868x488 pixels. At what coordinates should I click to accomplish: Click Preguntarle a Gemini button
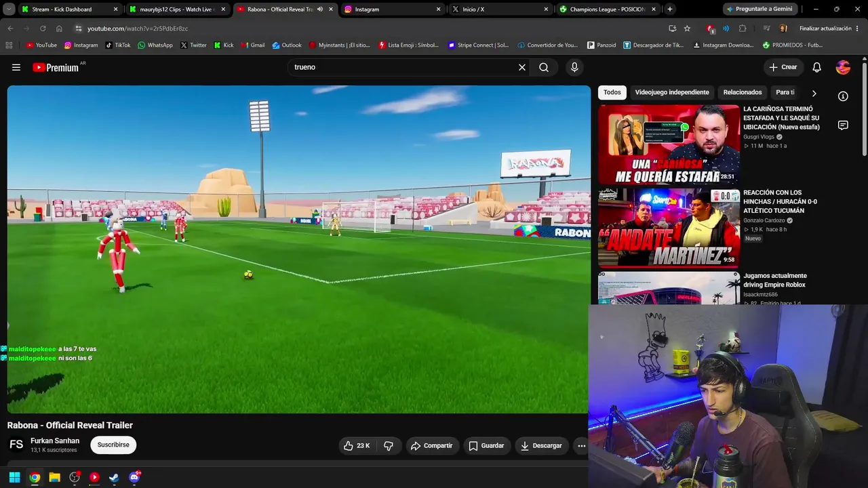coord(759,9)
